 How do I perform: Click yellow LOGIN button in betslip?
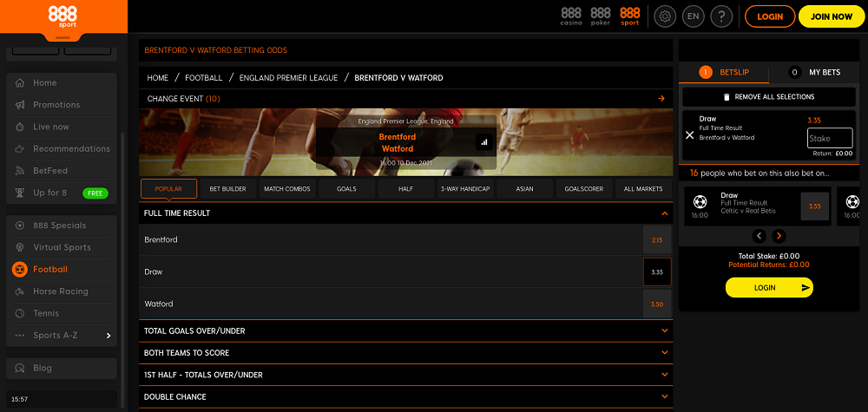[769, 288]
